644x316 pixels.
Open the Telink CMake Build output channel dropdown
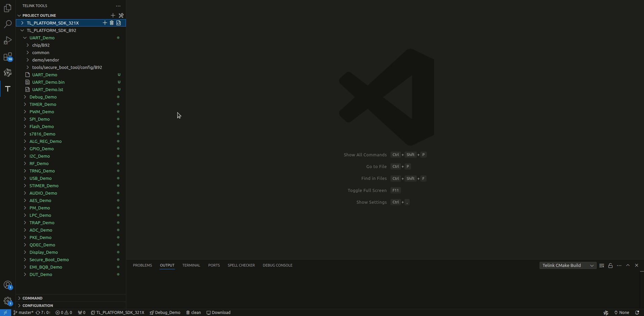click(568, 266)
